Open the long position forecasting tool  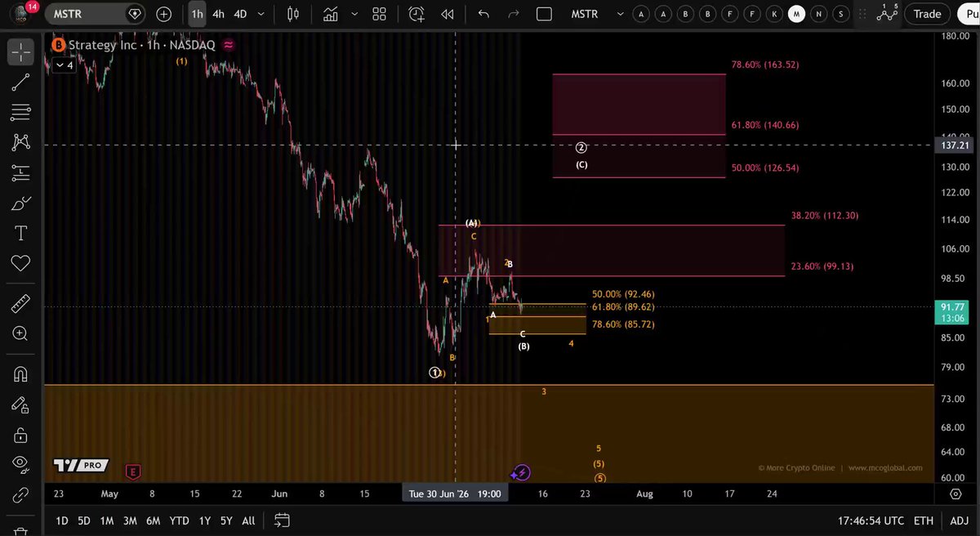pos(20,172)
